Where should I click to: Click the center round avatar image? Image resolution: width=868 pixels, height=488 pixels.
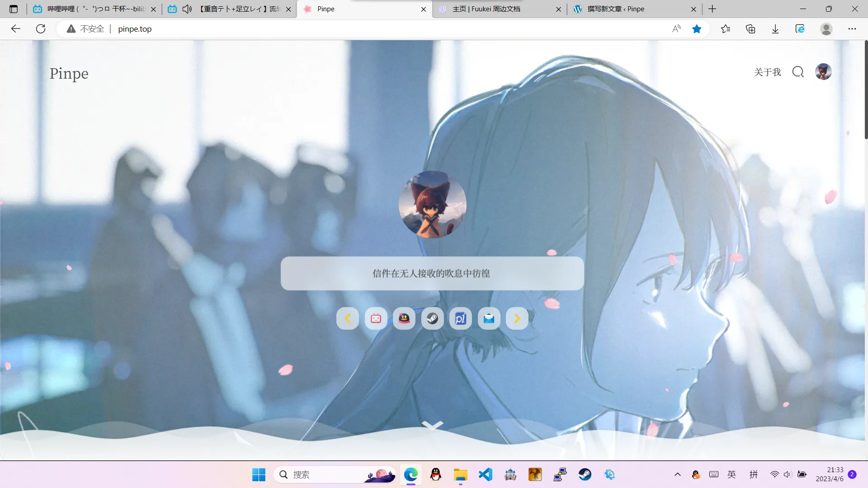tap(432, 204)
